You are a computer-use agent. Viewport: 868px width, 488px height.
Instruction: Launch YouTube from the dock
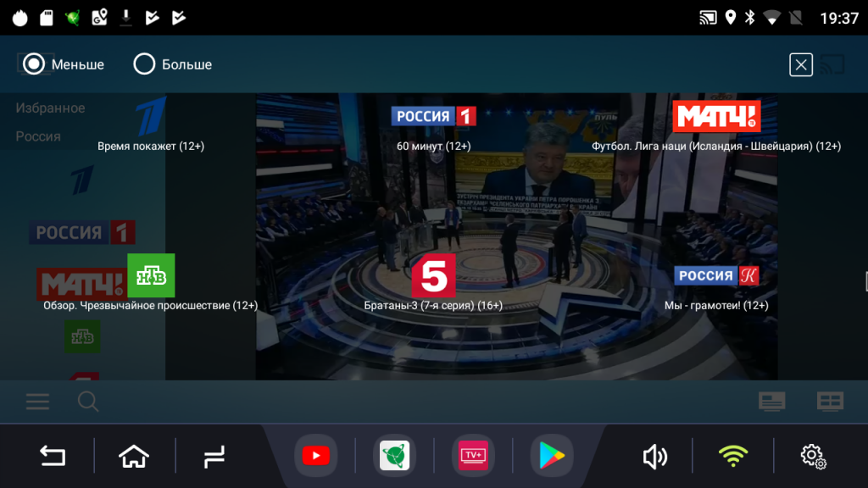pos(315,457)
